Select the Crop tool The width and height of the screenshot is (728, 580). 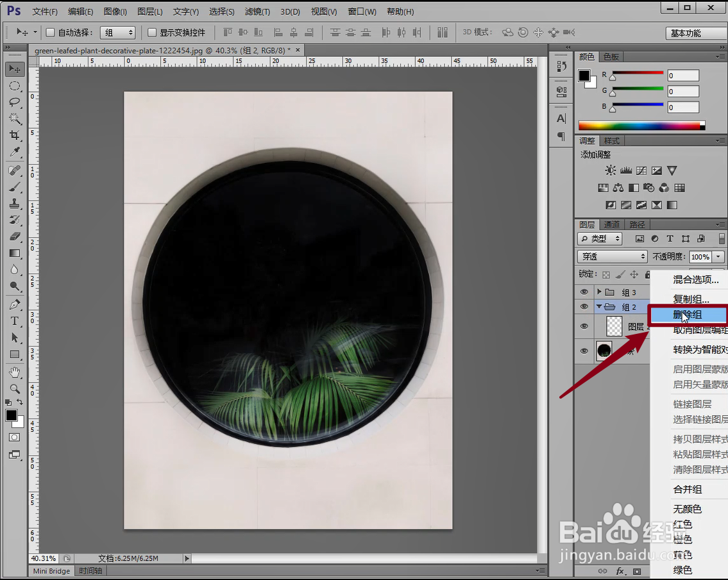point(14,135)
